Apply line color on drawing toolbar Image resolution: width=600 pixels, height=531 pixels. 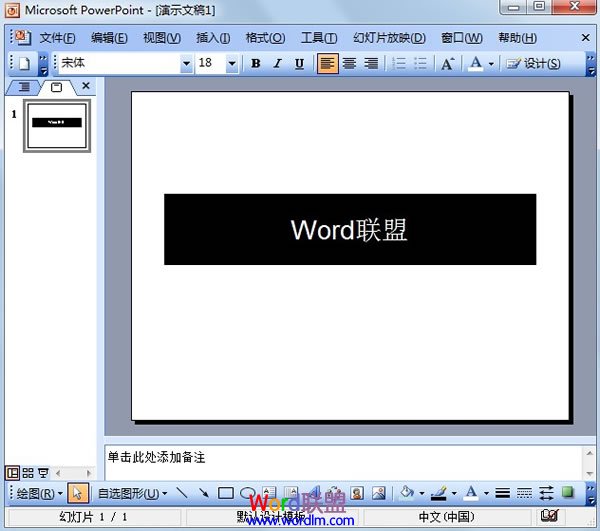pos(439,493)
